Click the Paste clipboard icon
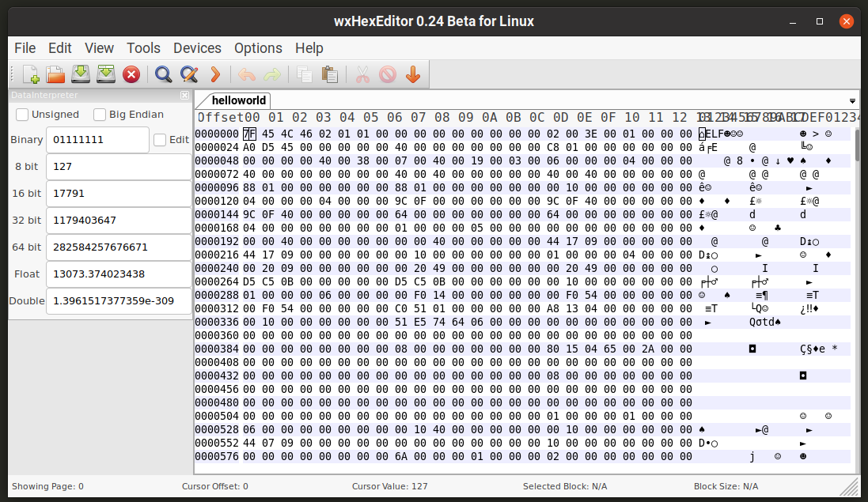Image resolution: width=868 pixels, height=502 pixels. [330, 74]
